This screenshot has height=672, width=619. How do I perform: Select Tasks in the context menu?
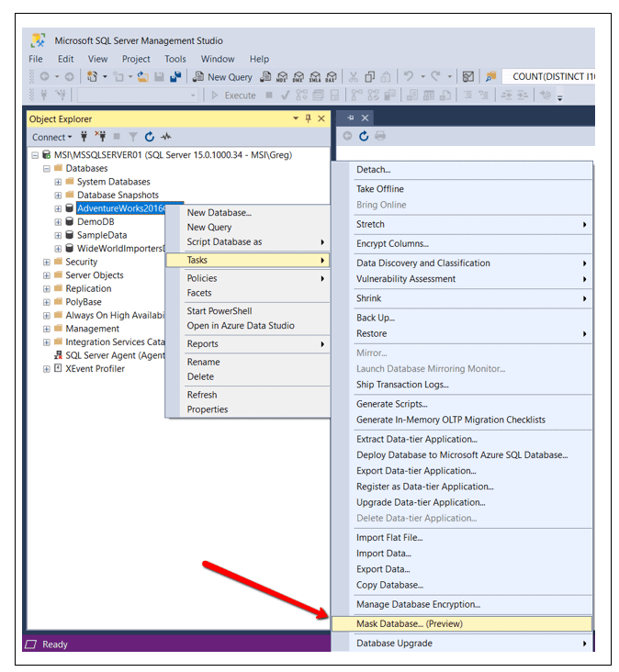(248, 260)
